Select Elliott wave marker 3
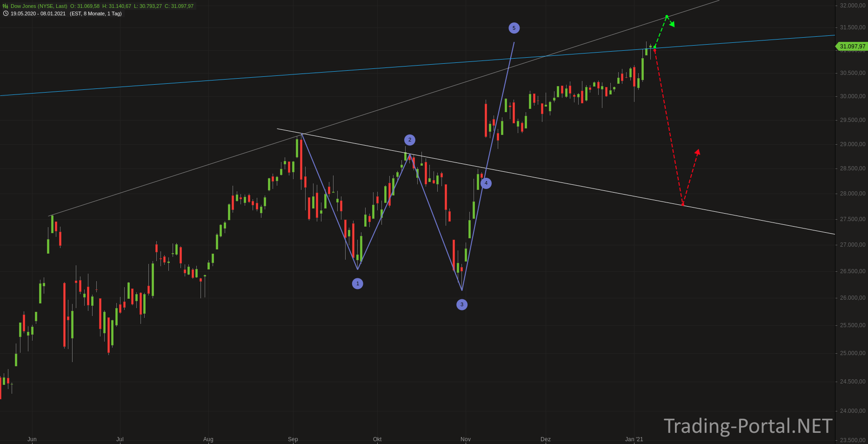Image resolution: width=868 pixels, height=444 pixels. (461, 304)
